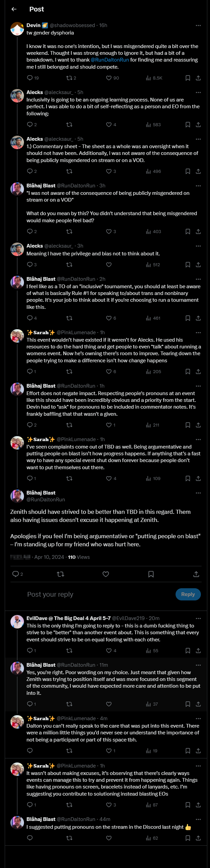Open more options on EvilDave's reply
Screen dimensions: 210x868
click(x=198, y=618)
